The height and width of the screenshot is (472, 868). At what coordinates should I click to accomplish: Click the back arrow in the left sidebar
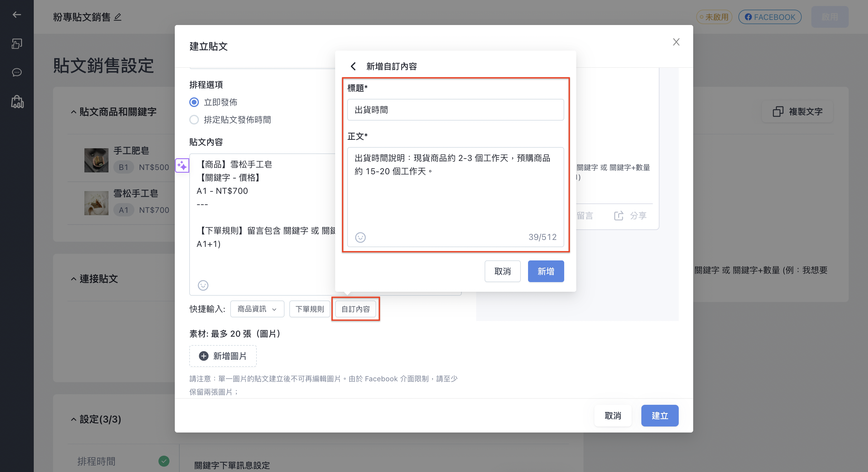click(x=17, y=14)
